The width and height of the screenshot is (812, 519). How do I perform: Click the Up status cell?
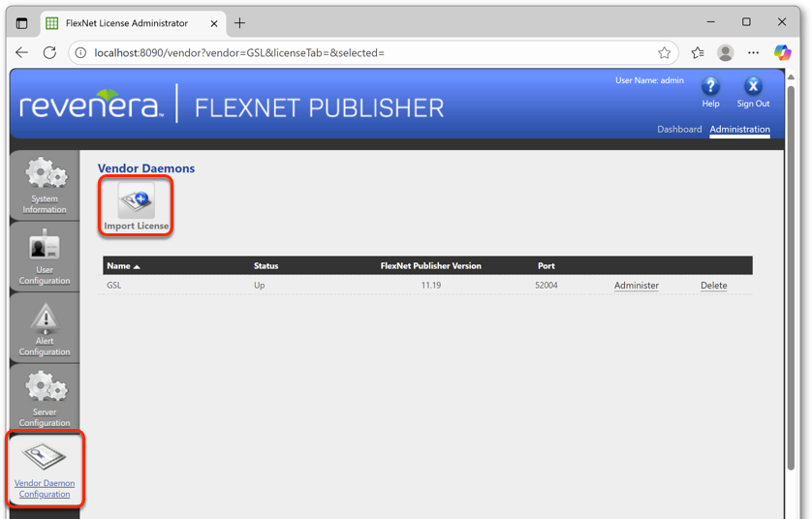click(x=260, y=285)
